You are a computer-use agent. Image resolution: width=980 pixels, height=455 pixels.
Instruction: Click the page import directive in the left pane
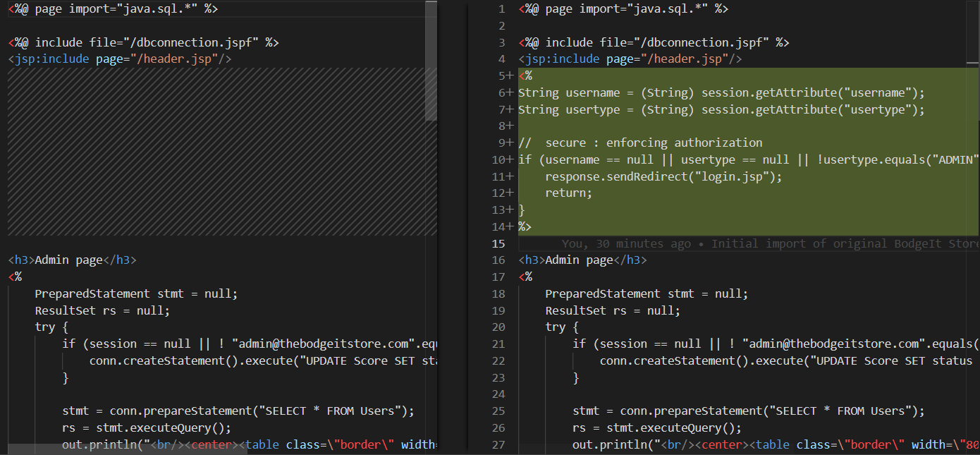pos(113,9)
